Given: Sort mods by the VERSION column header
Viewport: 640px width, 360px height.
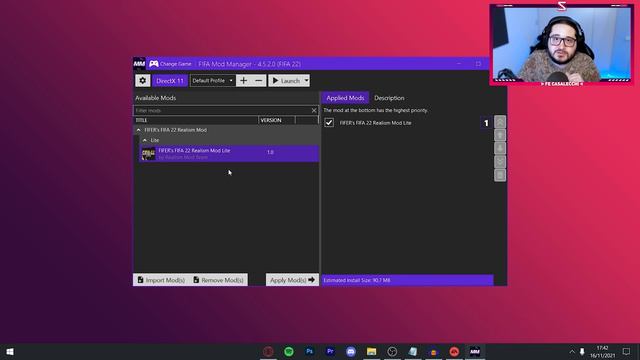Looking at the screenshot, I should (276, 120).
